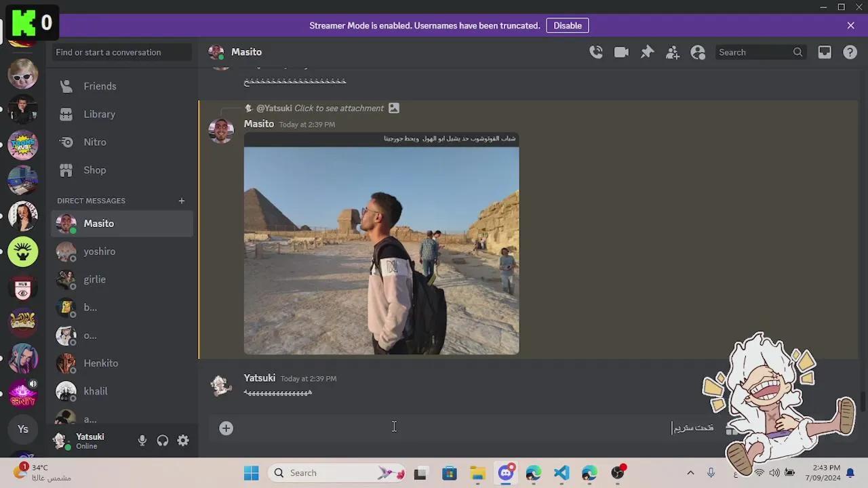This screenshot has width=868, height=488.
Task: Disable Streamer Mode
Action: click(568, 26)
